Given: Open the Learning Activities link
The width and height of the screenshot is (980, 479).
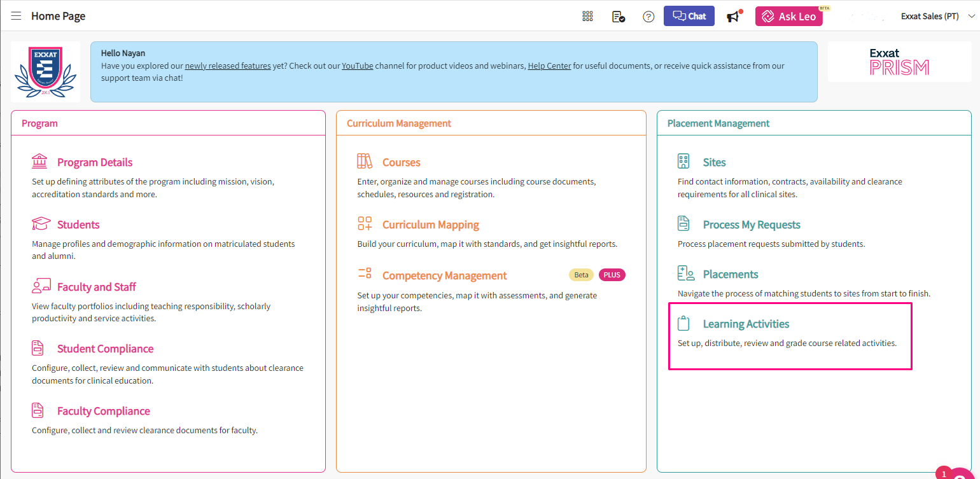Looking at the screenshot, I should pos(746,324).
